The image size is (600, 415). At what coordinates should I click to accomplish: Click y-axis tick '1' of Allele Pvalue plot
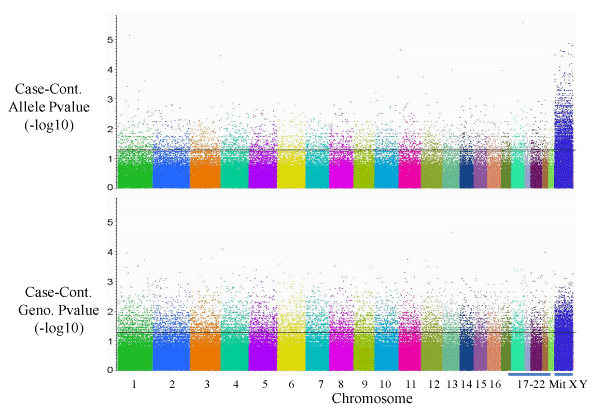click(x=110, y=158)
